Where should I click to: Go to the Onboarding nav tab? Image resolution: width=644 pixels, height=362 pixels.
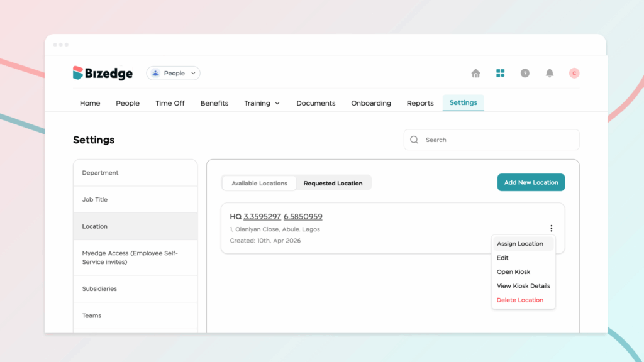(x=371, y=104)
